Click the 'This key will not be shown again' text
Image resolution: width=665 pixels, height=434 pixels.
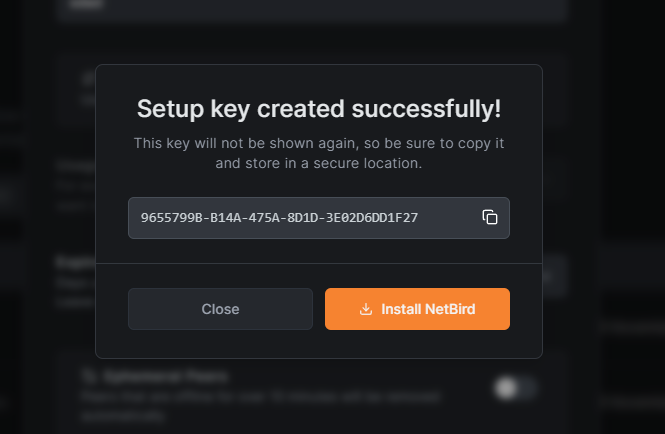pyautogui.click(x=246, y=143)
